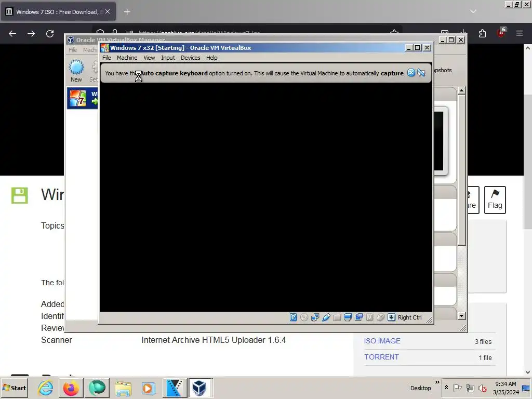
Task: Open the Input menu in VM window
Action: coord(168,58)
